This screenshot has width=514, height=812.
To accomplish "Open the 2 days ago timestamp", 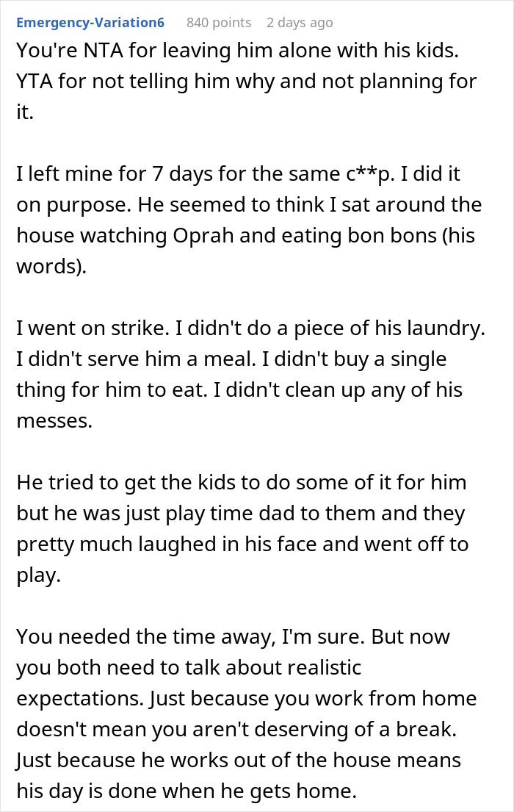I will tap(300, 23).
